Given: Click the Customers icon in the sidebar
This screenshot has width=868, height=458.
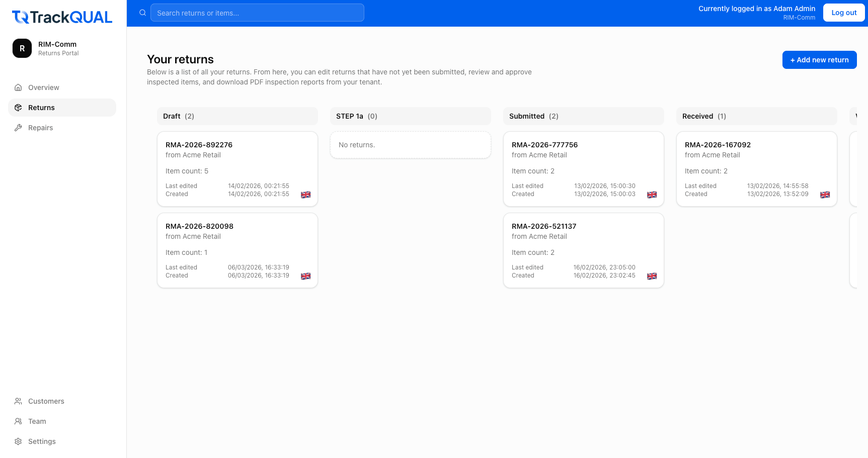Looking at the screenshot, I should click(x=18, y=401).
